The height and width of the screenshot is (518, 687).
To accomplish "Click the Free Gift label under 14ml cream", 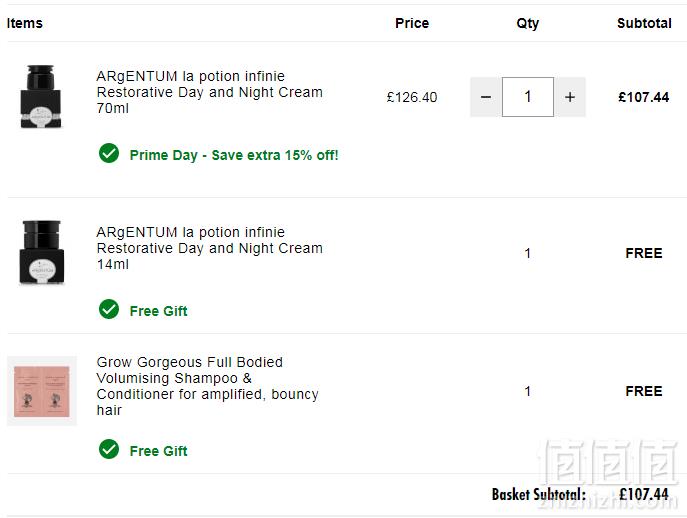I will point(159,311).
